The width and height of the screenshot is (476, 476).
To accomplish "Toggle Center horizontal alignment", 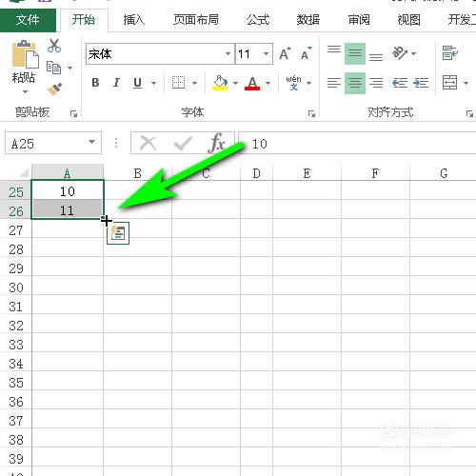I will (x=355, y=83).
